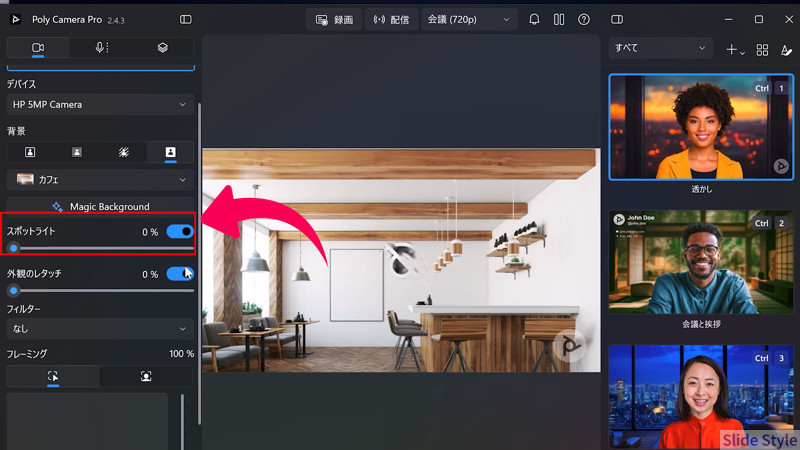Click the notification bell icon
800x450 pixels.
[534, 19]
